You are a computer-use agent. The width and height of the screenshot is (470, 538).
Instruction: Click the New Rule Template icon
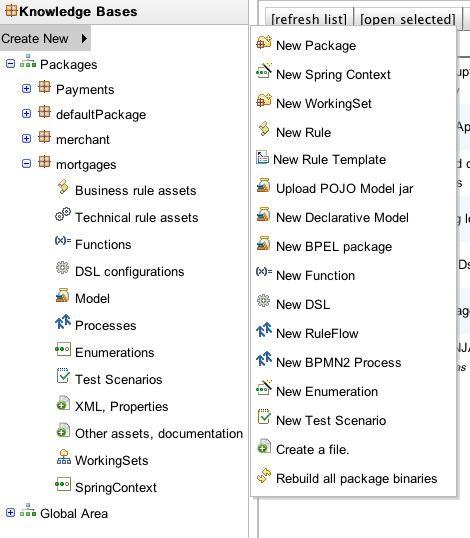click(x=262, y=157)
